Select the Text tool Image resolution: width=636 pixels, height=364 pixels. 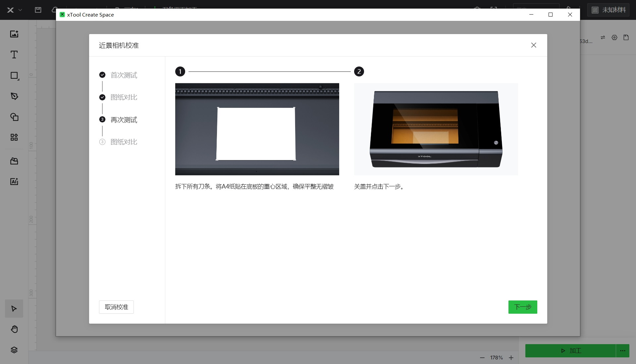tap(14, 55)
